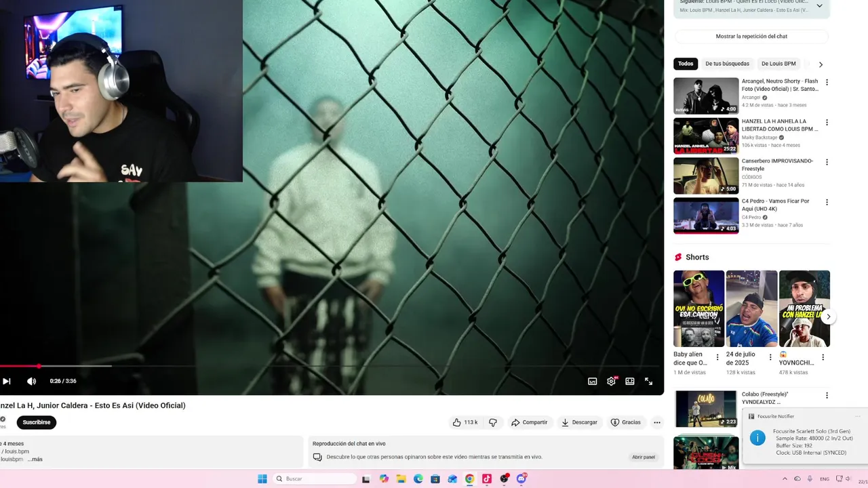Skip to the next video in the player
Screen dimensions: 868x488
click(x=6, y=381)
